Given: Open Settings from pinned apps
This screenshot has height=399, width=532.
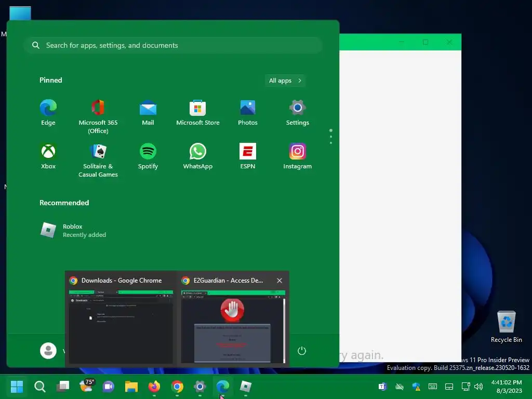Looking at the screenshot, I should coord(298,113).
